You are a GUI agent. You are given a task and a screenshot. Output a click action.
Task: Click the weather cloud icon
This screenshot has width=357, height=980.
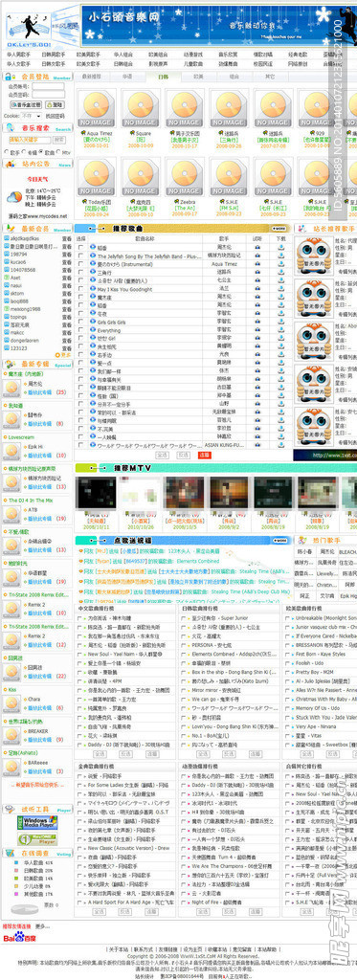(x=13, y=197)
